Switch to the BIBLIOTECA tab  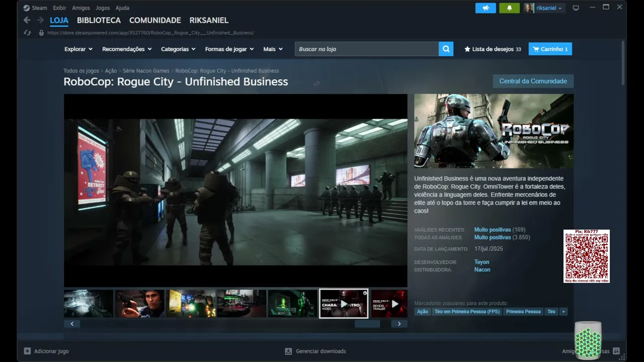(x=99, y=21)
